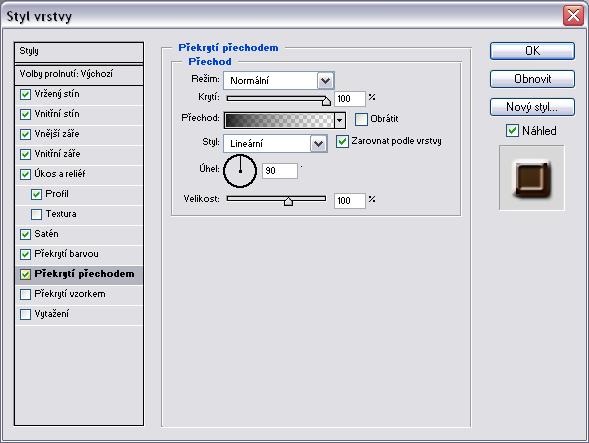
Task: Click the Nový styl... button
Action: coord(532,107)
